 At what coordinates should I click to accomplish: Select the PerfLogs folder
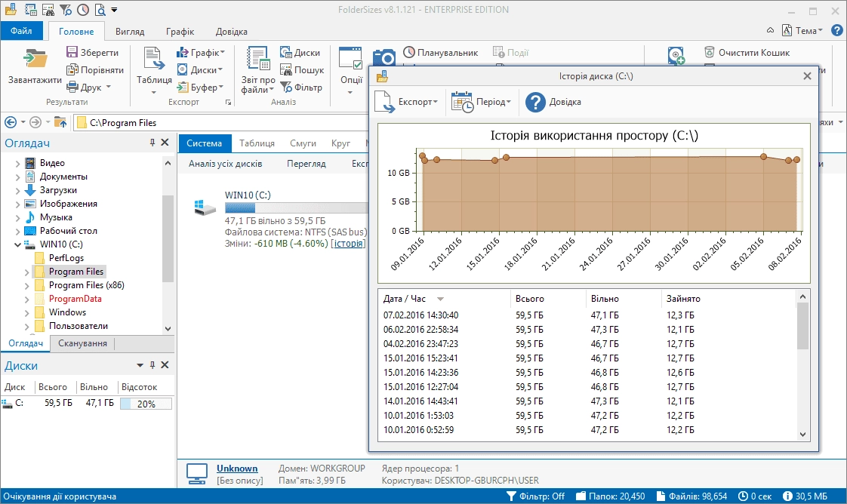click(66, 258)
